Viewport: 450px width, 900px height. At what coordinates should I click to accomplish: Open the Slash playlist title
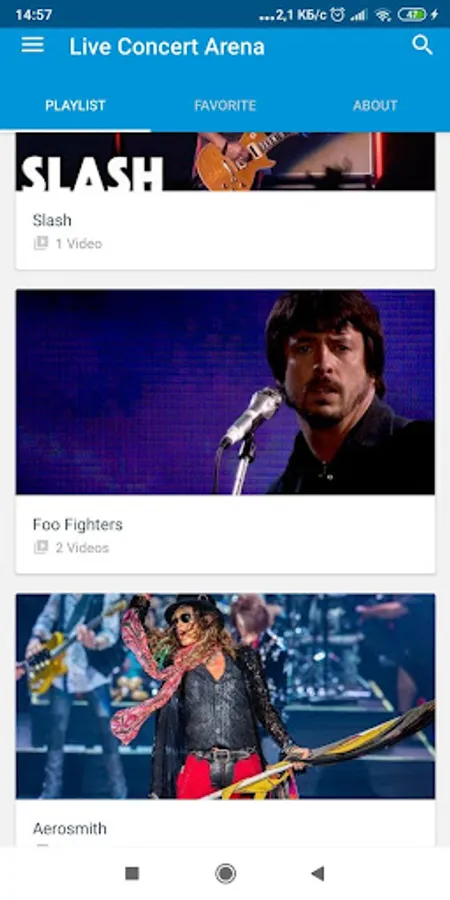coord(52,220)
